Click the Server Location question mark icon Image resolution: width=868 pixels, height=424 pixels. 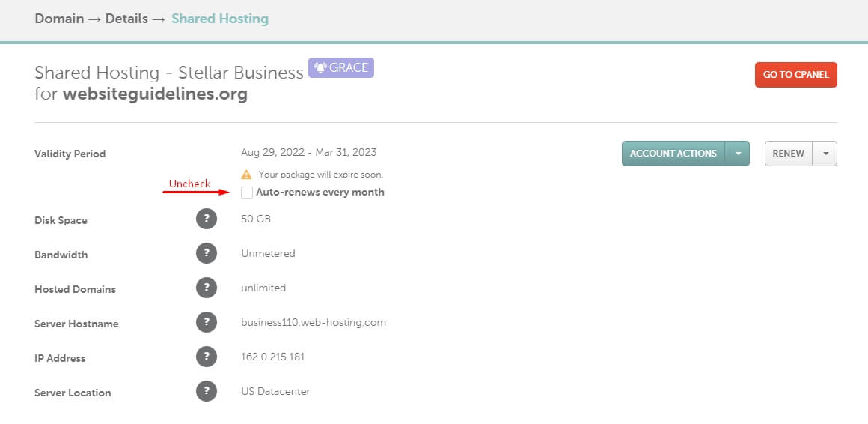pyautogui.click(x=207, y=392)
